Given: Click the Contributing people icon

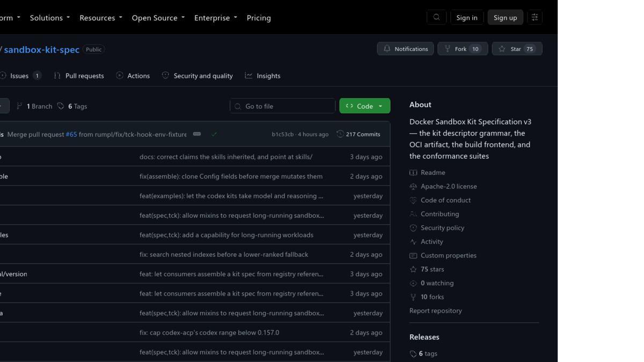Looking at the screenshot, I should coord(413,214).
